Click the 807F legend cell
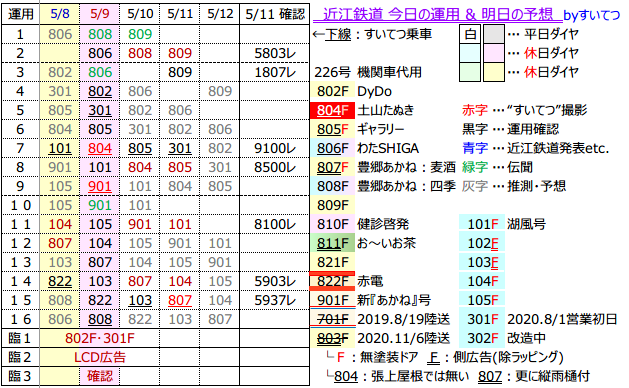 click(x=332, y=167)
